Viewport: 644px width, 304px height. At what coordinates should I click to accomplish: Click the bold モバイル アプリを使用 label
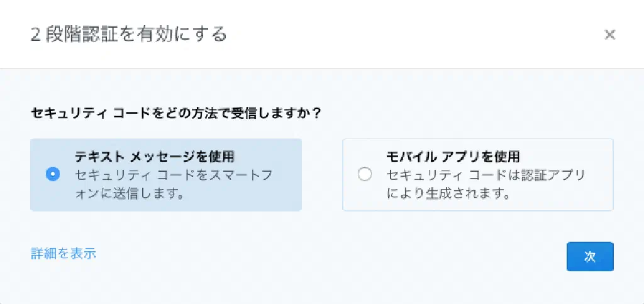click(453, 156)
